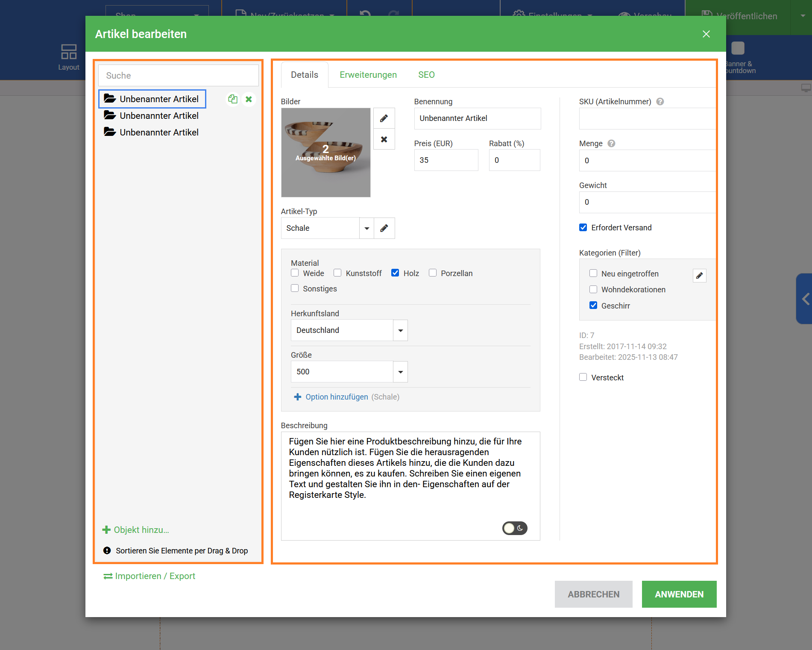Switch to the Erweiterungen tab
The height and width of the screenshot is (650, 812).
click(368, 75)
